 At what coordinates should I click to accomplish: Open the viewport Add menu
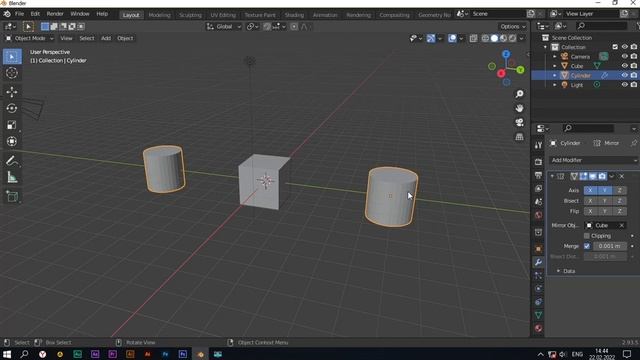(x=106, y=38)
